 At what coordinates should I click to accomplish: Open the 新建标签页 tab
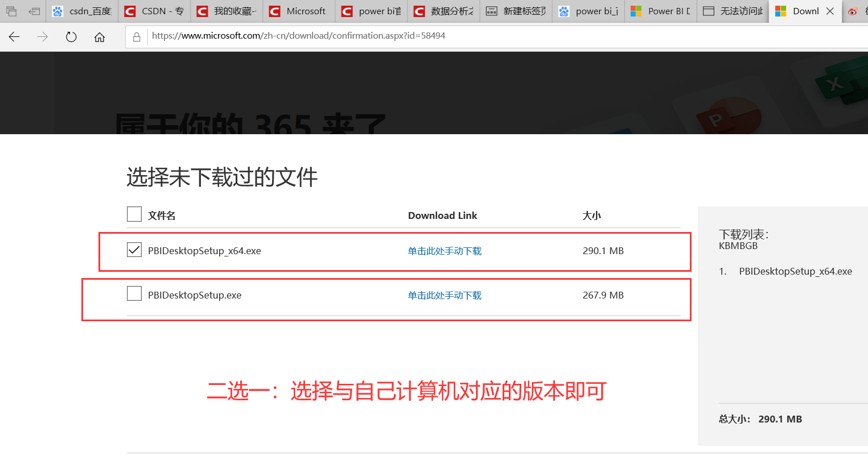coord(515,11)
